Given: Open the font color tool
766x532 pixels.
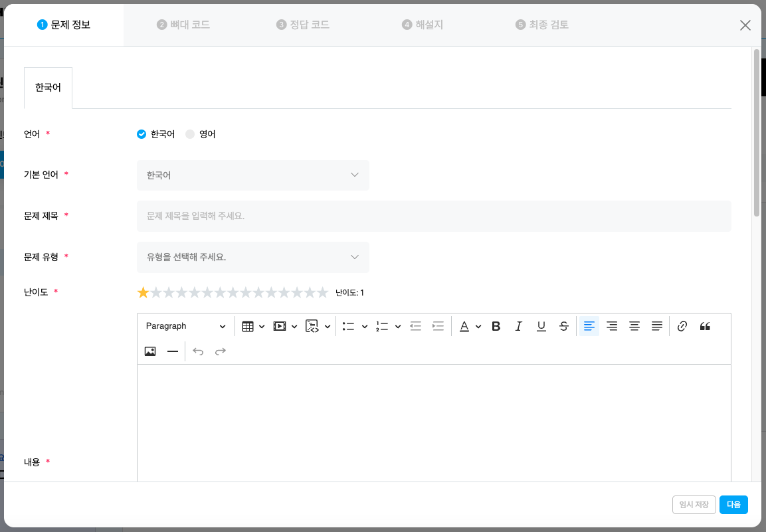Looking at the screenshot, I should tap(464, 326).
